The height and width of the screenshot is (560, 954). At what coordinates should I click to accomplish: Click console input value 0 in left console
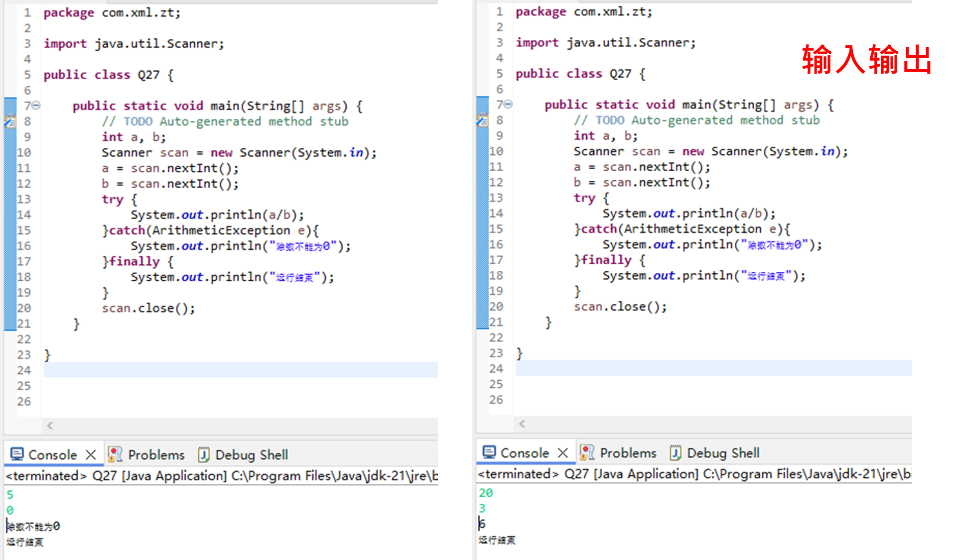coord(10,510)
